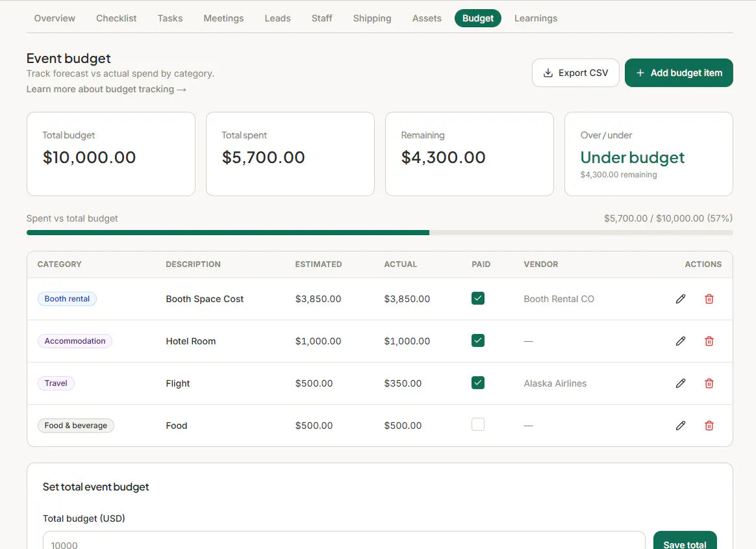Click Add budget item

coord(679,73)
